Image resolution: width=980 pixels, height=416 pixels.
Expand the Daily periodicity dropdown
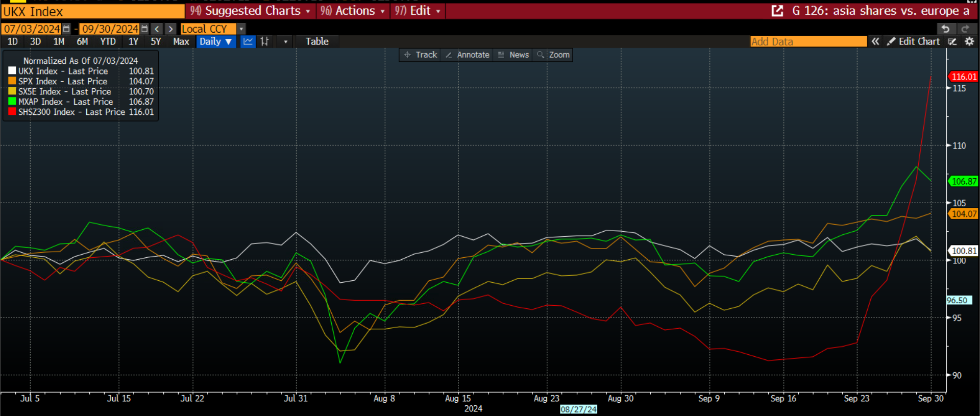coord(216,42)
